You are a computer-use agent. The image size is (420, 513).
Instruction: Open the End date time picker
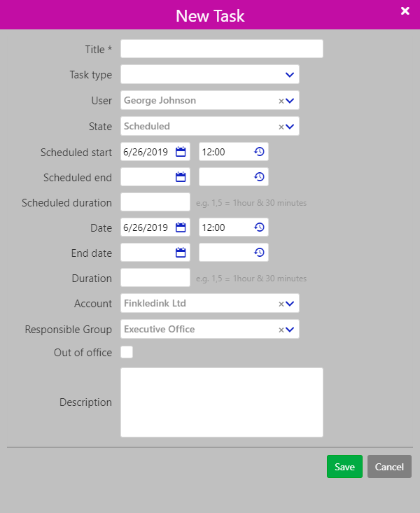pyautogui.click(x=259, y=253)
